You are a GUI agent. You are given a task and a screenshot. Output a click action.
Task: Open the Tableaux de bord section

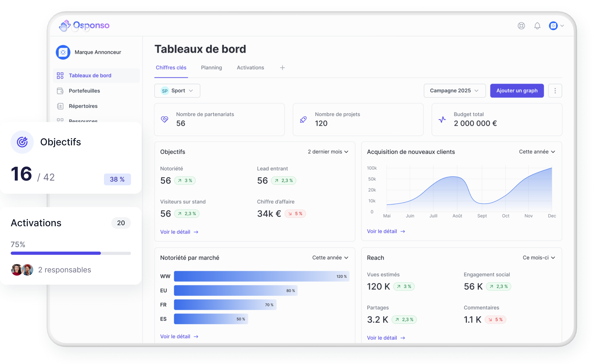pyautogui.click(x=90, y=75)
